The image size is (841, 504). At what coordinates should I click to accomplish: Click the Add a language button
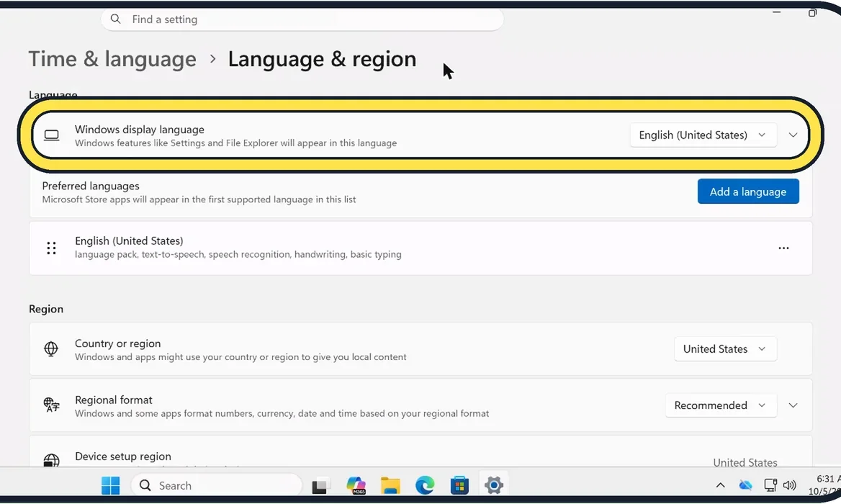[x=748, y=192]
